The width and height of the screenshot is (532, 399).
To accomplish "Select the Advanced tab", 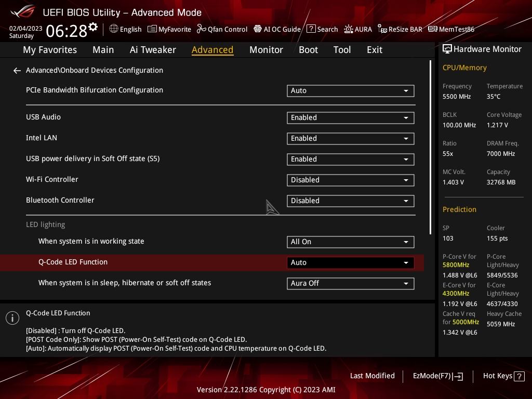I will 212,50.
